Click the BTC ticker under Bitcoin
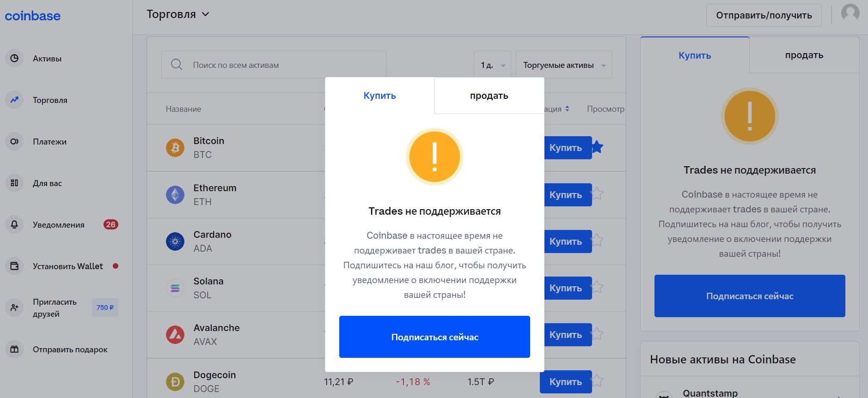868x398 pixels. click(x=202, y=155)
